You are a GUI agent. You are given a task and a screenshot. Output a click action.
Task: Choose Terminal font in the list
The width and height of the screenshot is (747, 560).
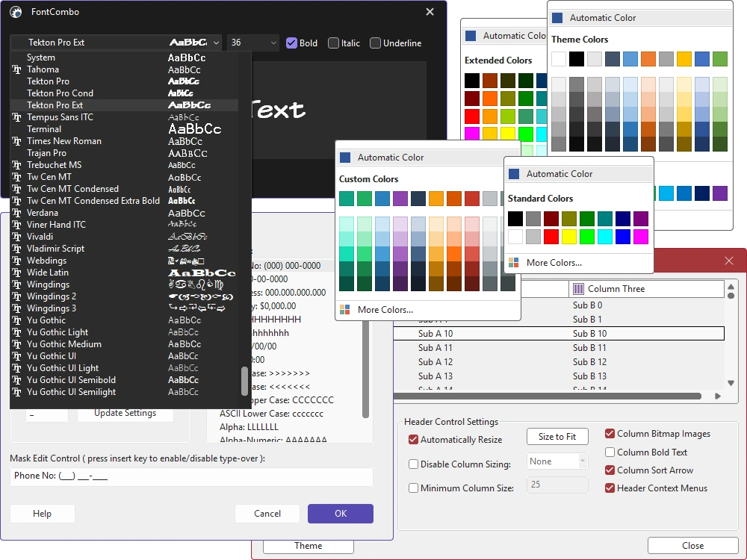(124, 129)
